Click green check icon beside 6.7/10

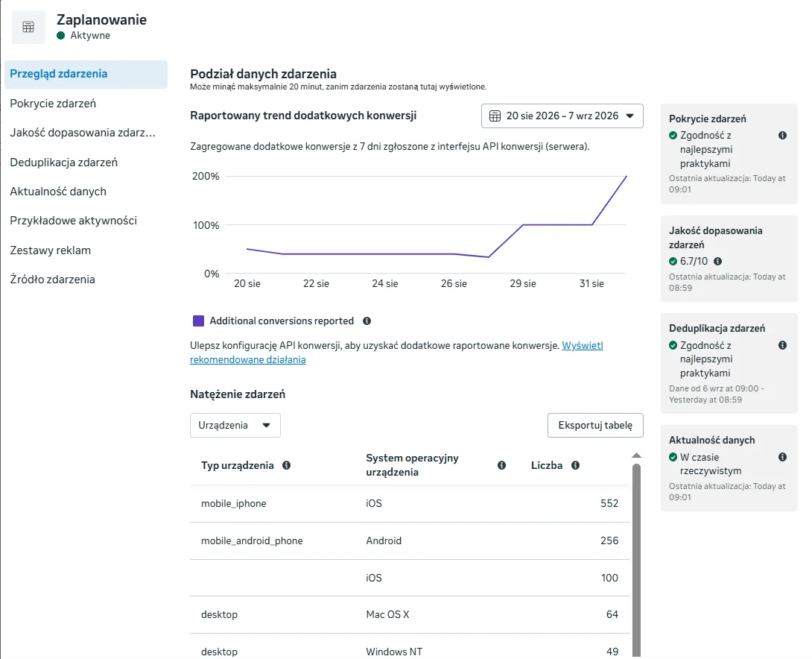coord(673,261)
